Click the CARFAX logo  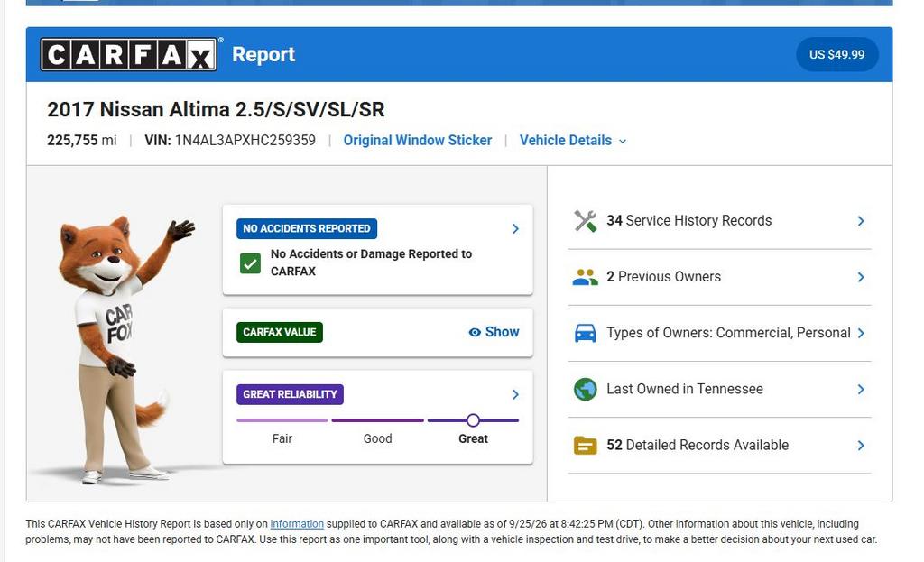click(129, 55)
